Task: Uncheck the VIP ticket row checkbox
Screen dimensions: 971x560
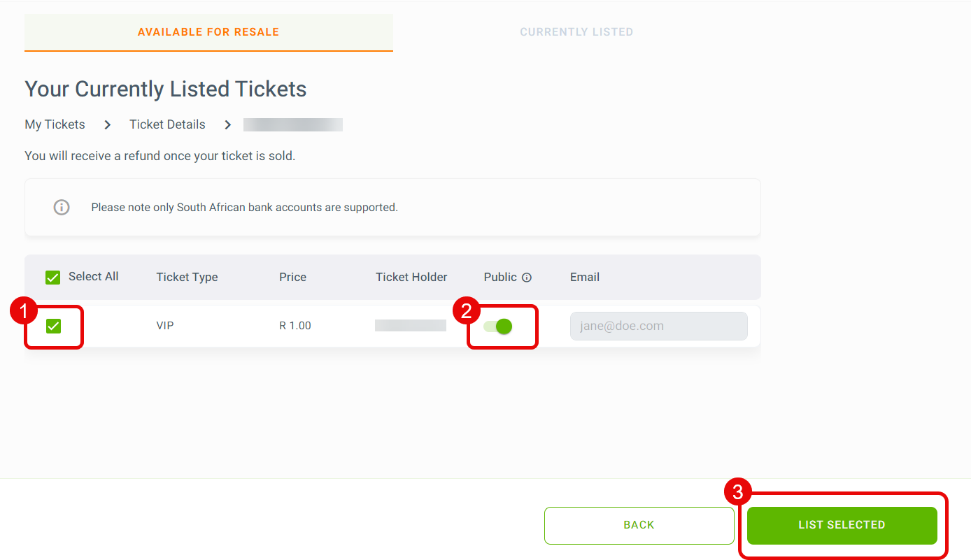Action: [x=53, y=326]
